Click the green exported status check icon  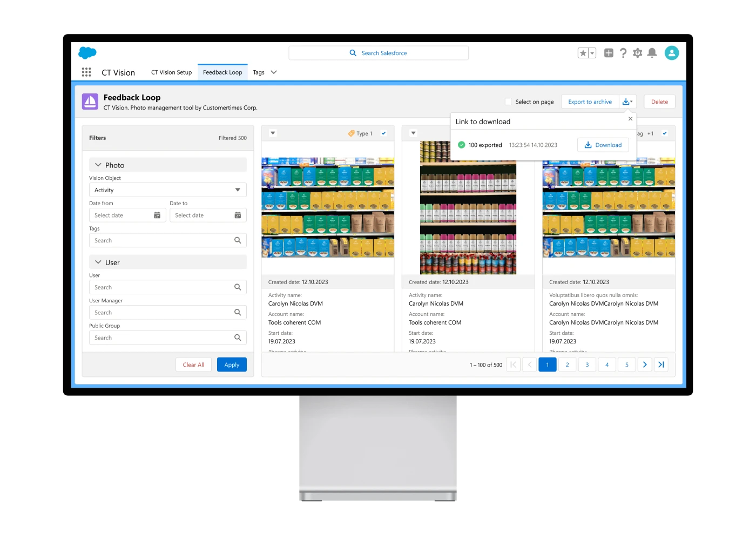tap(462, 145)
